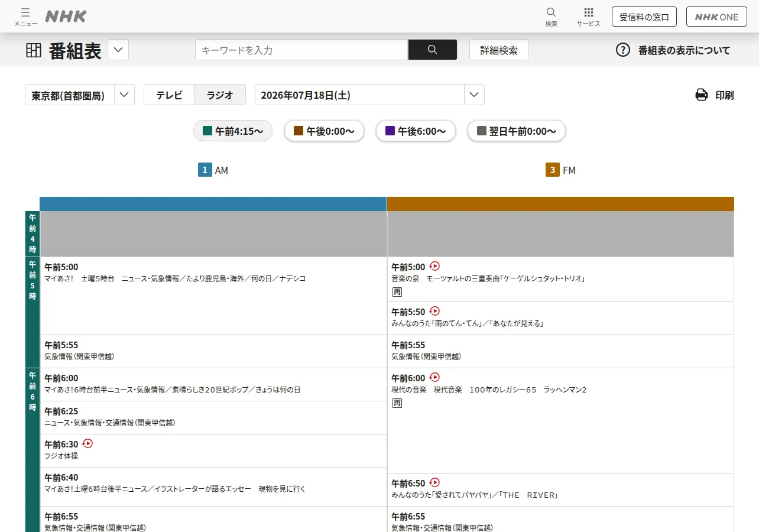Focus the キーワードを入力 search field
This screenshot has width=759, height=532.
[301, 50]
